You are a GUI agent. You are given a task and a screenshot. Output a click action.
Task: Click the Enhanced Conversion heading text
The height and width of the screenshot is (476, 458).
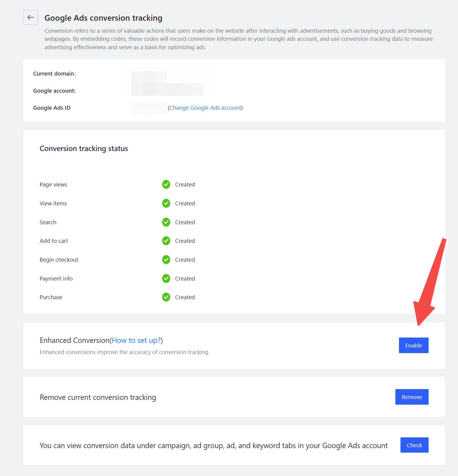(x=75, y=340)
